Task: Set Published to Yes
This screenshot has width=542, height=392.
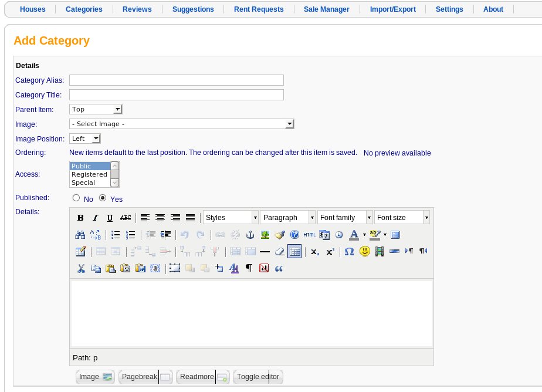Action: pos(103,198)
